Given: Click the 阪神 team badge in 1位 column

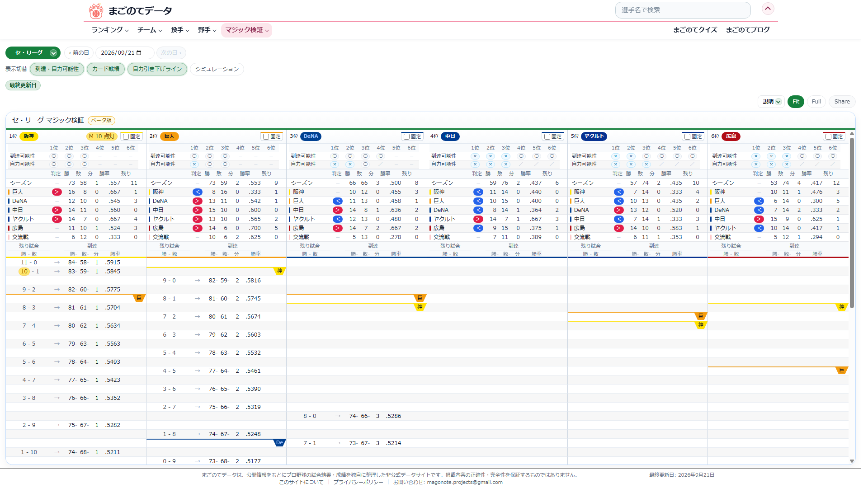Looking at the screenshot, I should pyautogui.click(x=29, y=136).
